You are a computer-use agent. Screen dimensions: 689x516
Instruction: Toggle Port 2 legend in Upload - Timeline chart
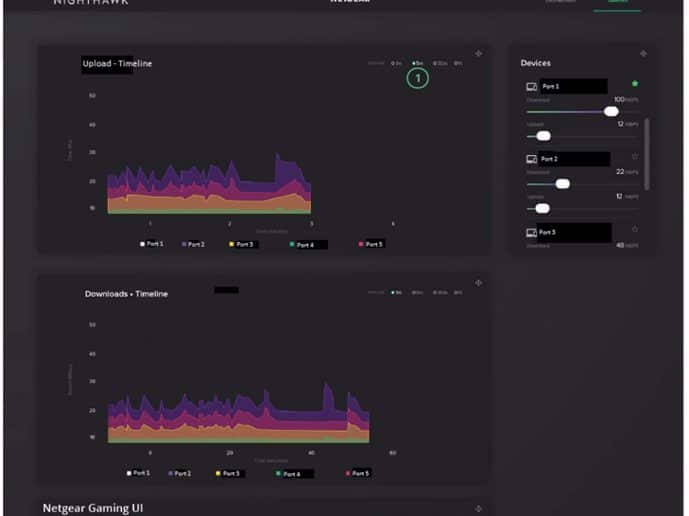point(193,244)
